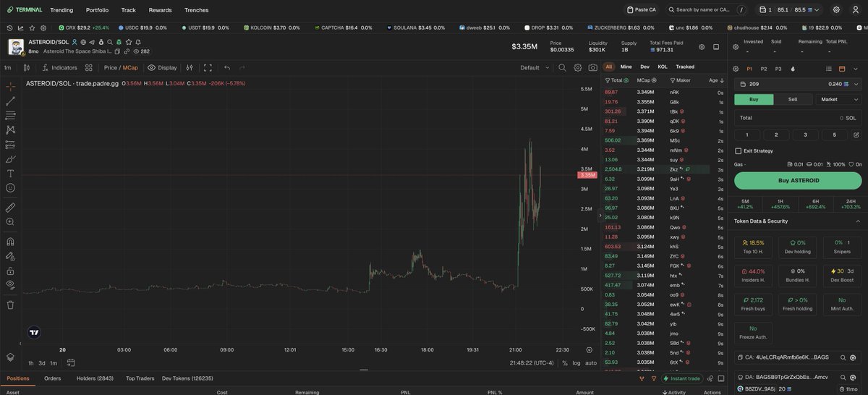Set chart range to 3d
This screenshot has width=868, height=395.
click(42, 363)
